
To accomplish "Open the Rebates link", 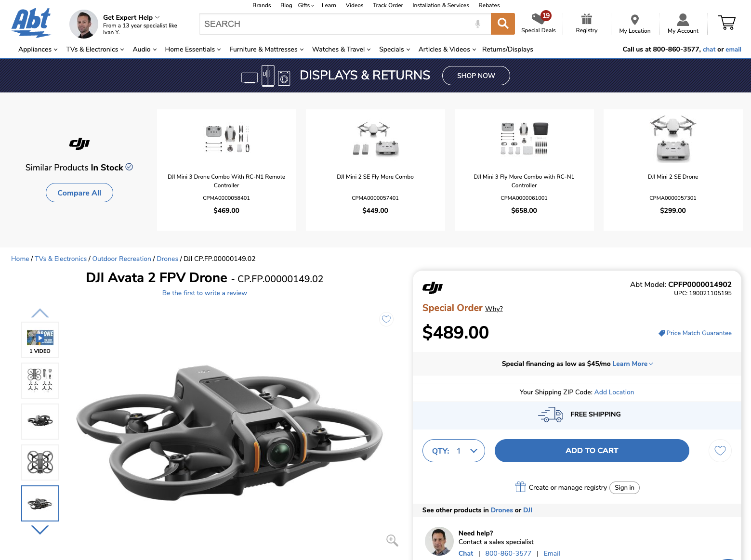I will tap(489, 5).
